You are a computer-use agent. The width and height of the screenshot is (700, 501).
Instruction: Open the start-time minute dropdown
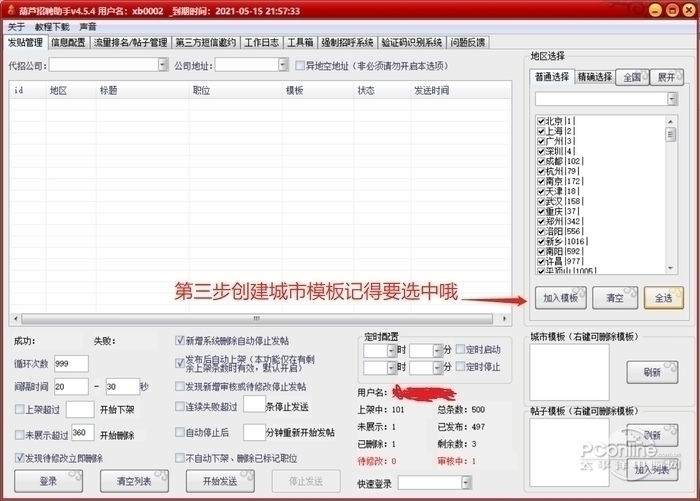tap(438, 351)
